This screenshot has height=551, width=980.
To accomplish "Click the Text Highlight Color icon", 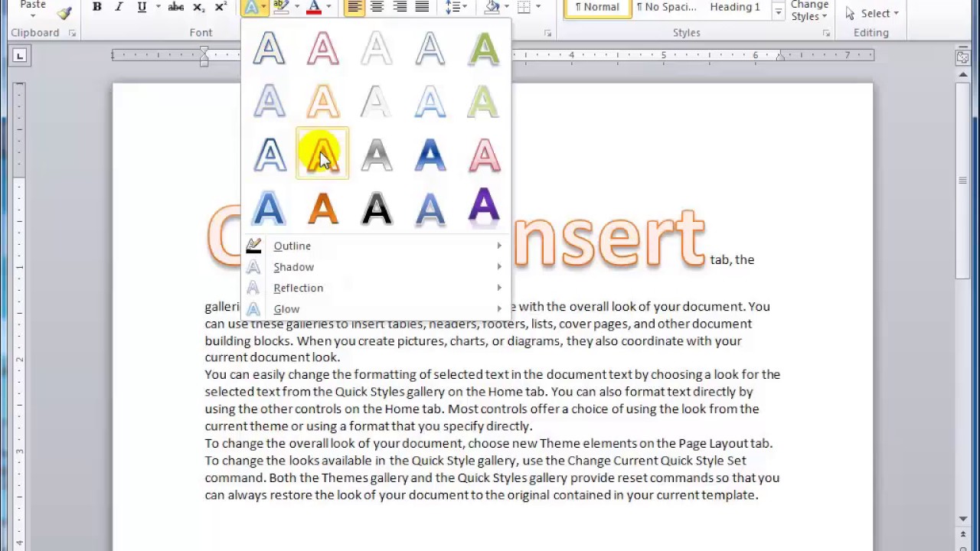I will point(280,7).
